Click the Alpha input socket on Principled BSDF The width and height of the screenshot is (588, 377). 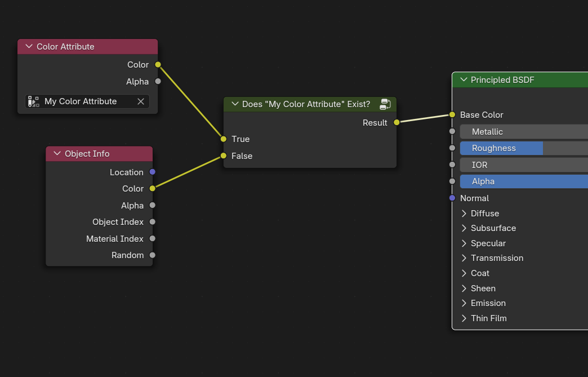tap(452, 181)
